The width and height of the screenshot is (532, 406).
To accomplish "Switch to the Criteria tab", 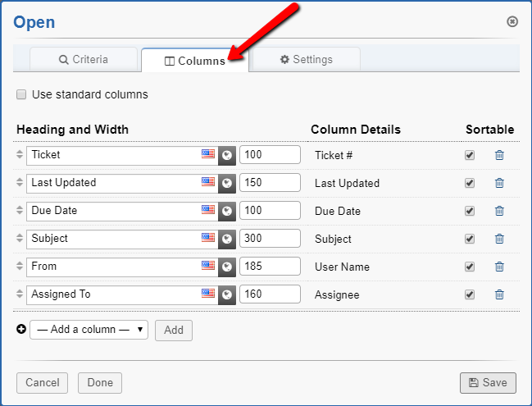I will click(x=83, y=60).
